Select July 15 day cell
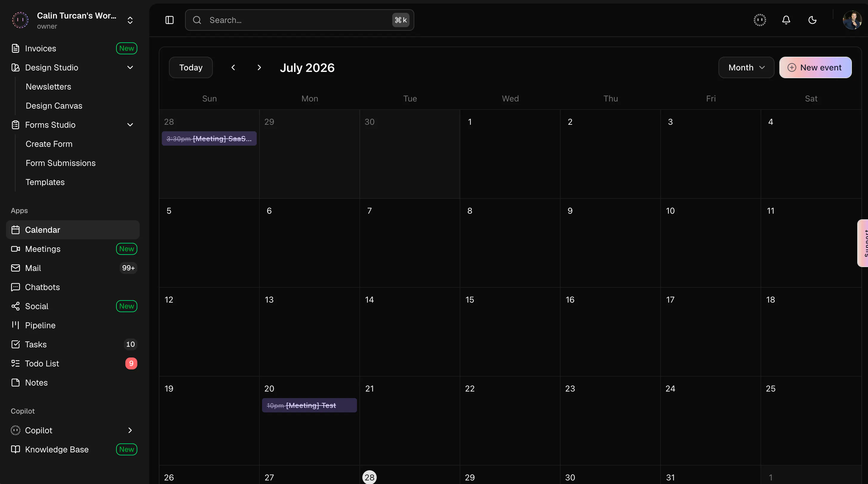868x484 pixels. [x=510, y=332]
